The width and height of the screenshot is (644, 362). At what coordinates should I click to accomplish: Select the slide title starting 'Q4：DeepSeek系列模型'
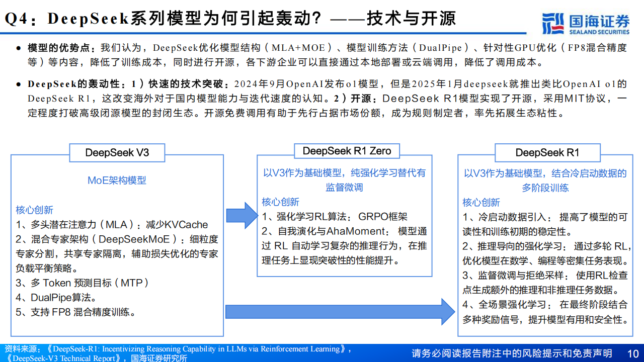tap(230, 19)
